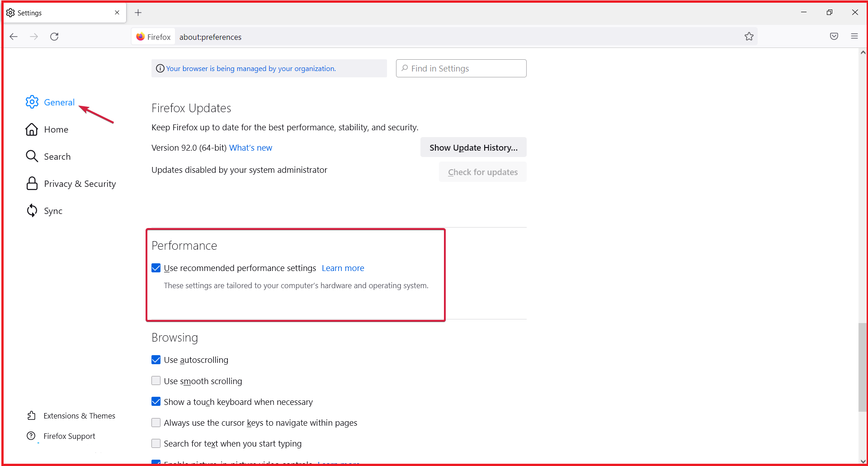Restore down the Firefox window

pyautogui.click(x=830, y=12)
